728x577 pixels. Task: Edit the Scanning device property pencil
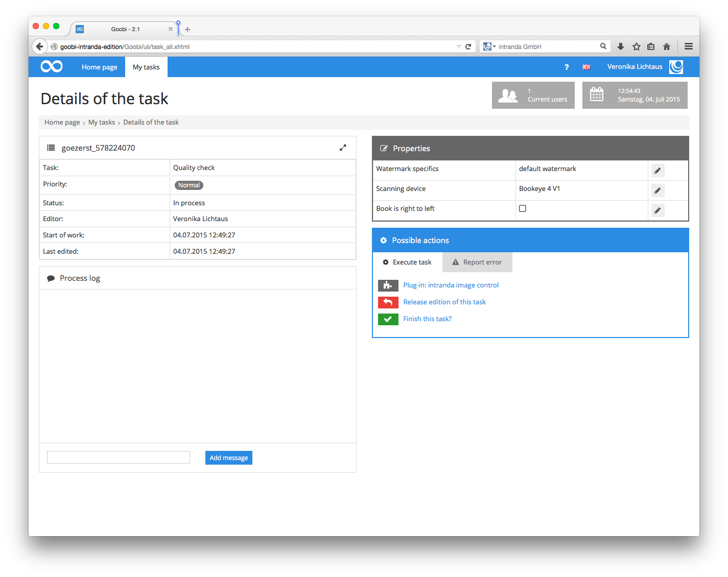tap(658, 190)
